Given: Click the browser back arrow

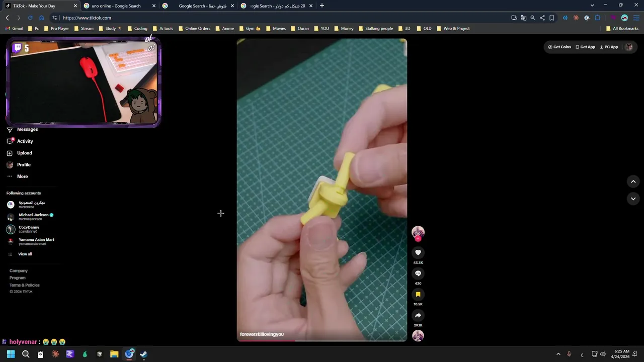Looking at the screenshot, I should (8, 18).
